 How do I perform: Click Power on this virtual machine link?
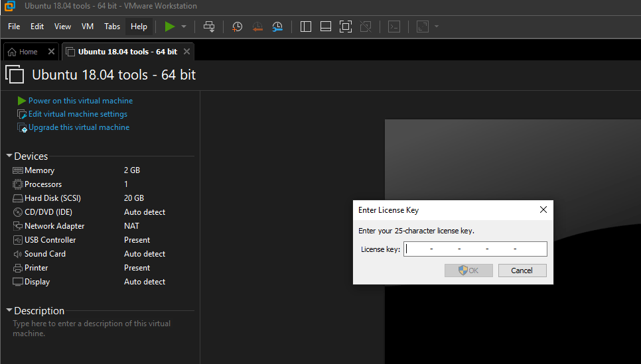(80, 101)
